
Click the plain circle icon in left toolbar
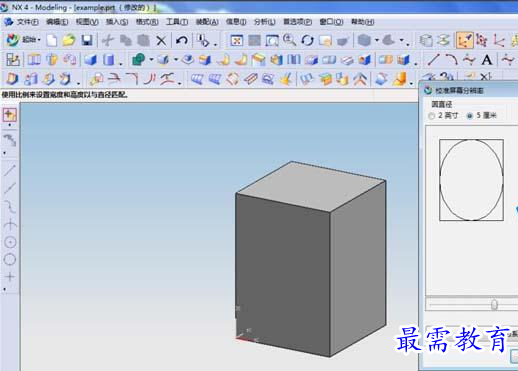coord(10,259)
